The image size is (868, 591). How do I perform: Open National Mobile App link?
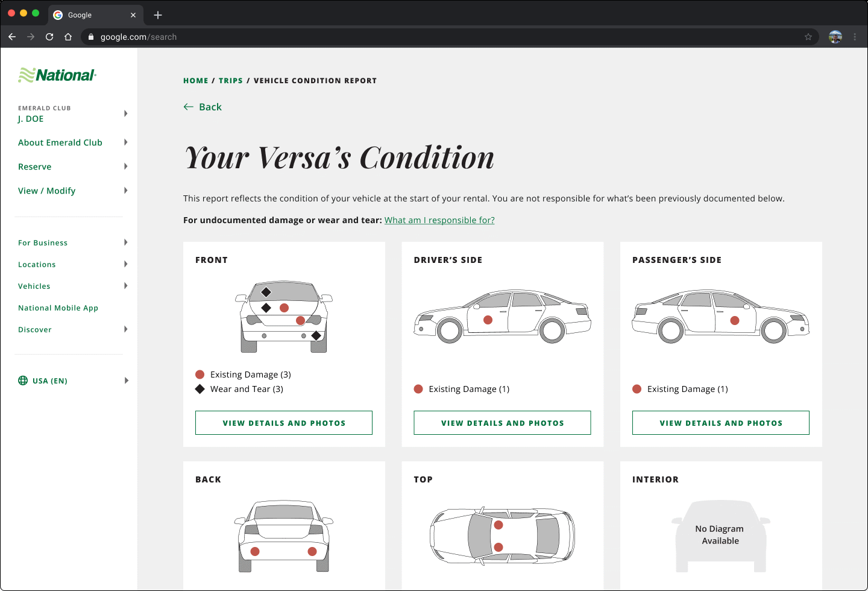click(x=58, y=308)
